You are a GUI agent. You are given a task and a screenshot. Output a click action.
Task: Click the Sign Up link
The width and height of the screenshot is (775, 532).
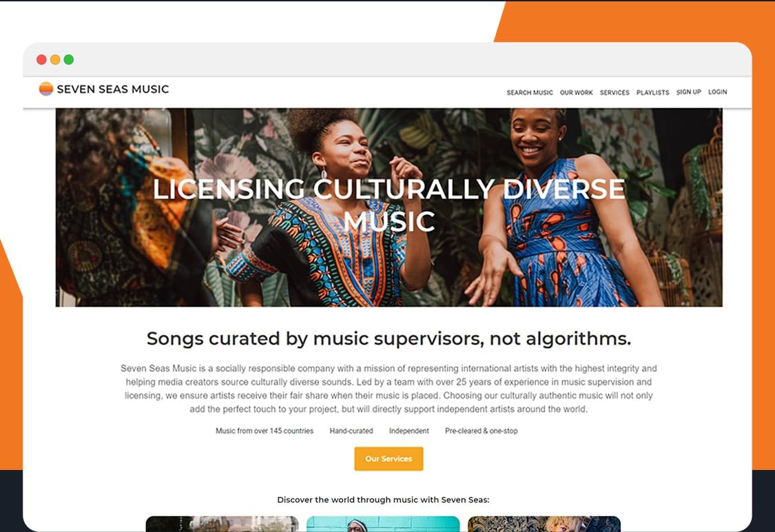688,92
